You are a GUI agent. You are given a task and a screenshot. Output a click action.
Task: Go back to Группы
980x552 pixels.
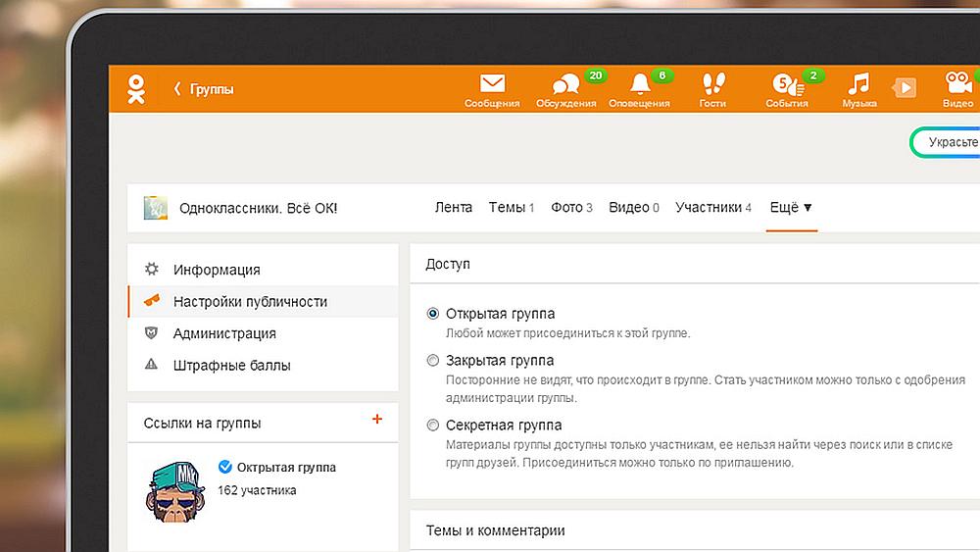[x=212, y=89]
